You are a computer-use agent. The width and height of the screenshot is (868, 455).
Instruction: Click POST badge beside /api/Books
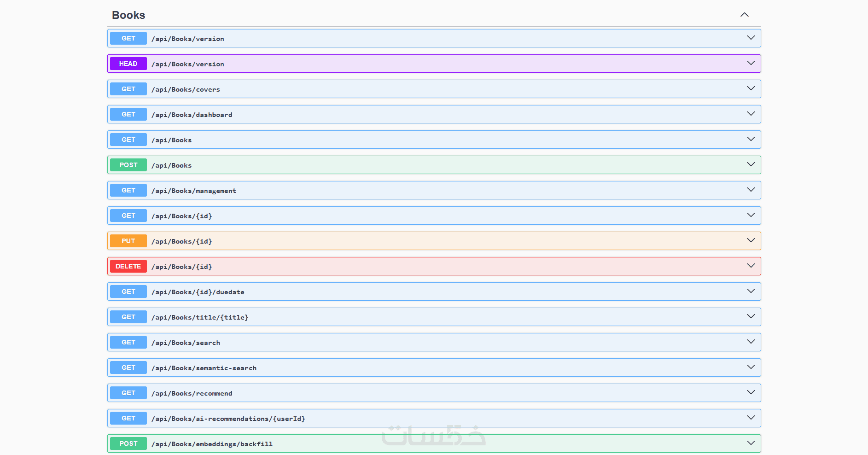click(x=128, y=165)
